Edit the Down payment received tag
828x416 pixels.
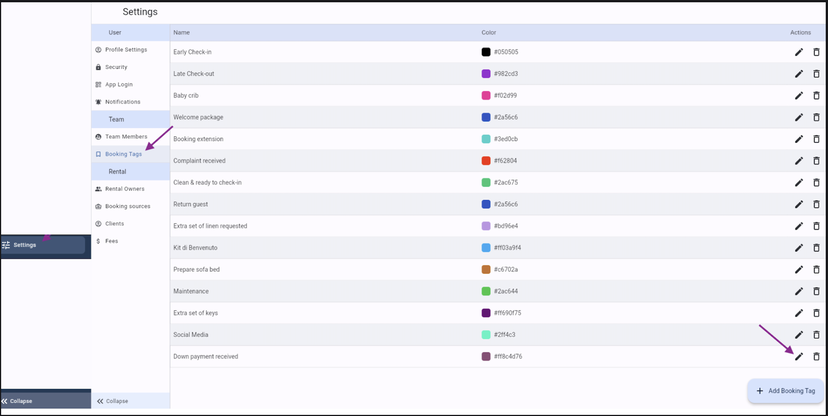pos(799,356)
